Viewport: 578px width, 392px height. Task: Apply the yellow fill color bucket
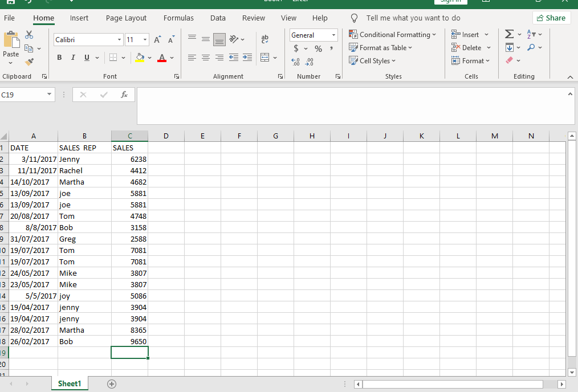click(140, 58)
